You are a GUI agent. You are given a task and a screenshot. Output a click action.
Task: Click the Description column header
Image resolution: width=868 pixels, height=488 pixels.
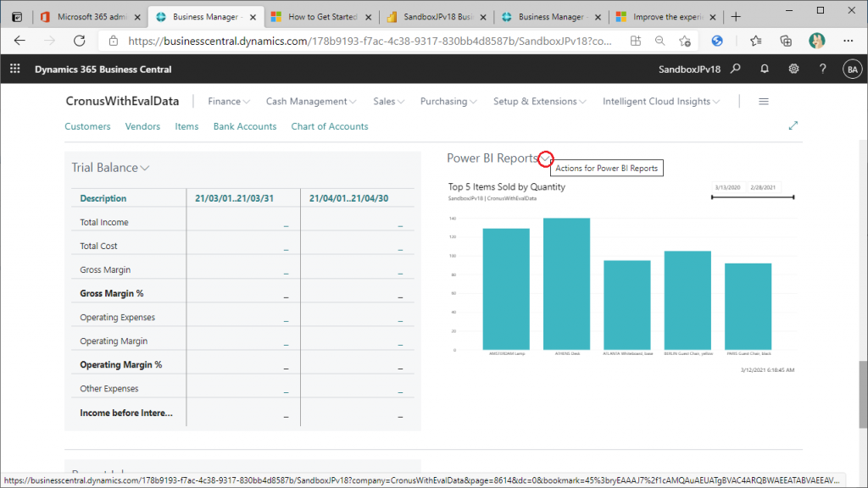coord(103,198)
